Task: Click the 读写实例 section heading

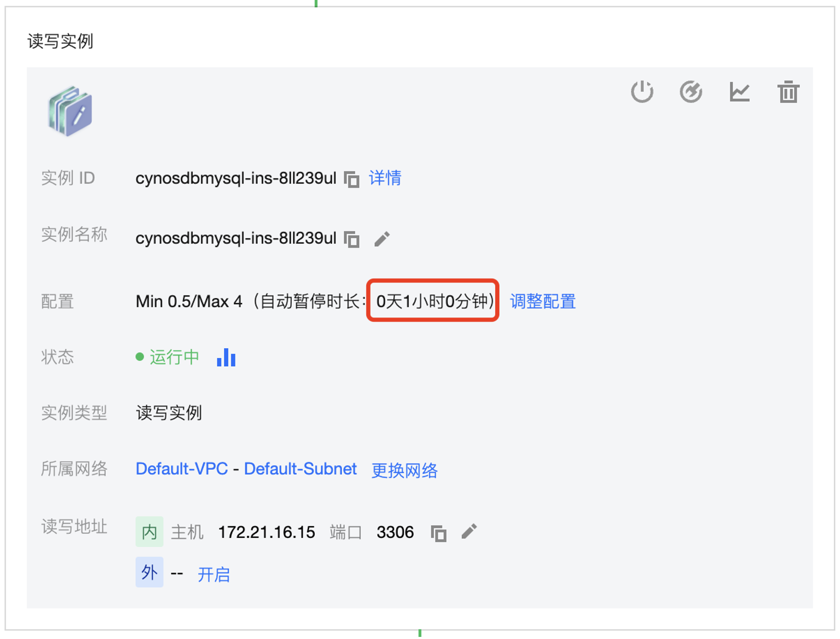Action: click(60, 41)
